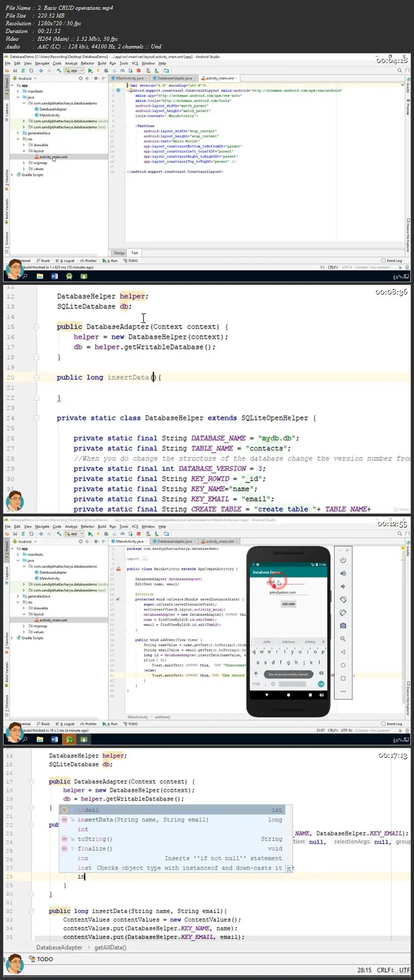This screenshot has width=414, height=980.
Task: Click getAllData() breadcrumb in 00:17:13 frame
Action: pyautogui.click(x=110, y=948)
